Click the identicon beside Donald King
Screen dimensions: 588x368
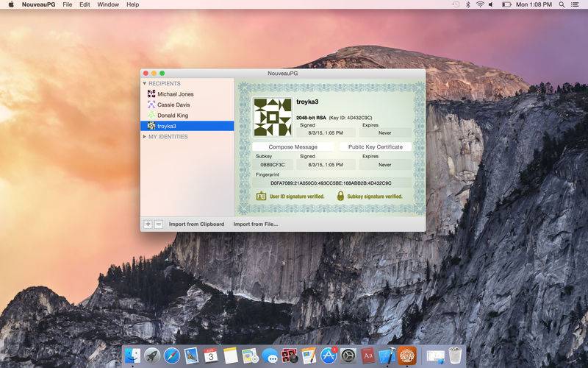[151, 115]
